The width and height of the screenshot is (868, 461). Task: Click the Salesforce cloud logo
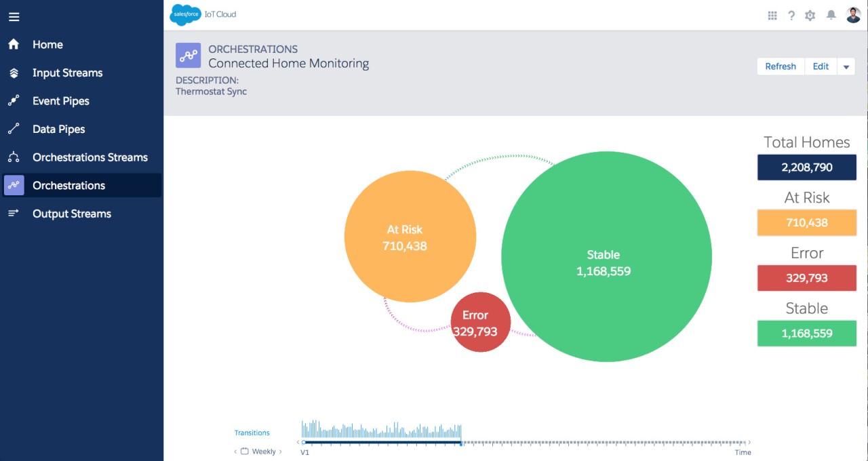pyautogui.click(x=185, y=15)
